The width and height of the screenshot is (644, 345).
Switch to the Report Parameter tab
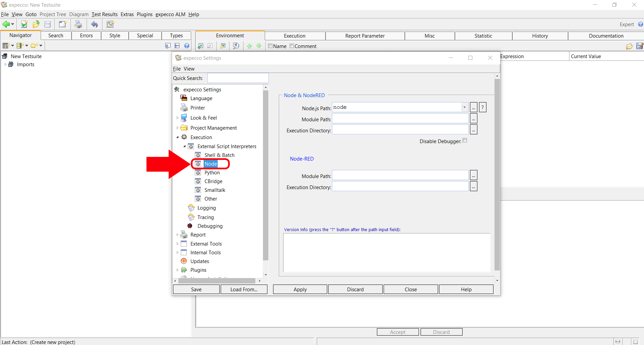coord(365,36)
